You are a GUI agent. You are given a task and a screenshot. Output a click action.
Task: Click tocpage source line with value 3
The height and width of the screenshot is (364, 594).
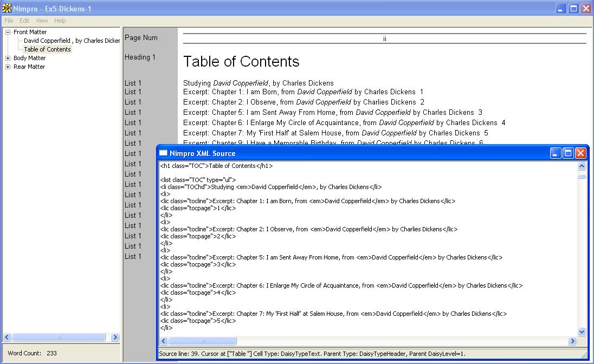click(x=198, y=264)
